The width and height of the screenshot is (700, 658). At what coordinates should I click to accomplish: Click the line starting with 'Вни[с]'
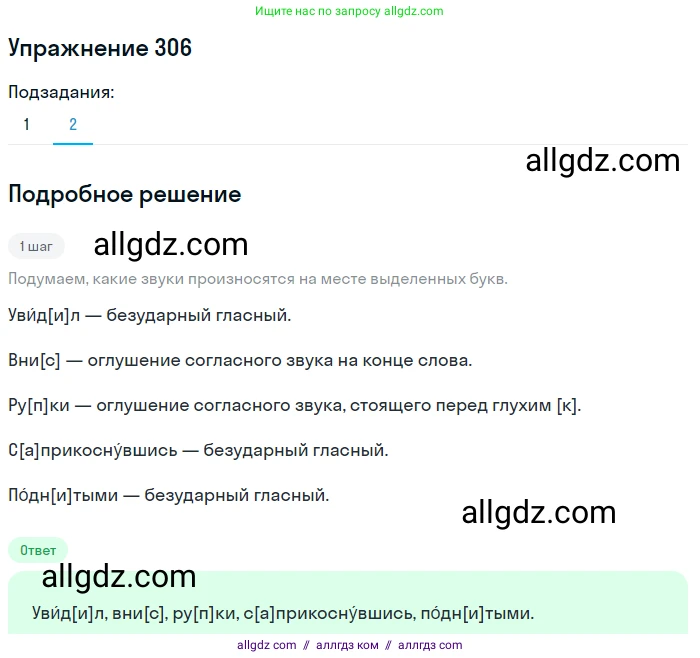(240, 360)
